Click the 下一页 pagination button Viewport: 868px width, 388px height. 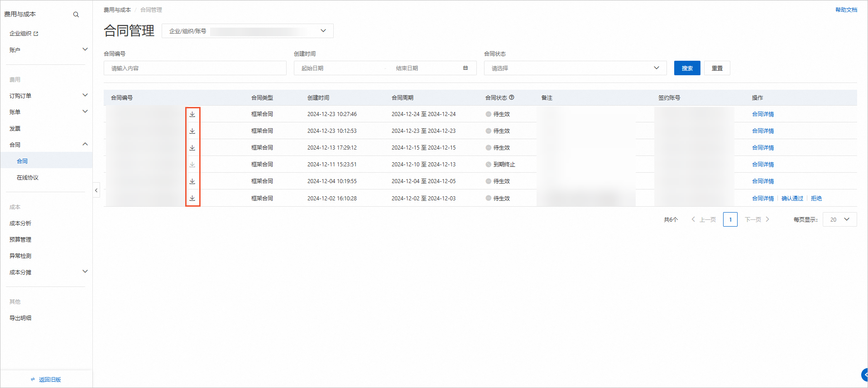click(x=757, y=220)
